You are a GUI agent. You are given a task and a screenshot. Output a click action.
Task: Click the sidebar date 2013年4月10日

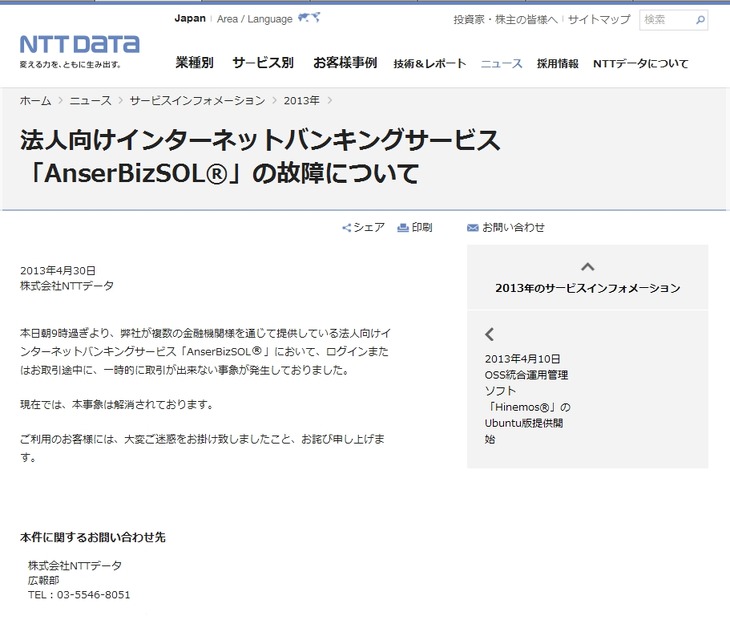coord(522,359)
